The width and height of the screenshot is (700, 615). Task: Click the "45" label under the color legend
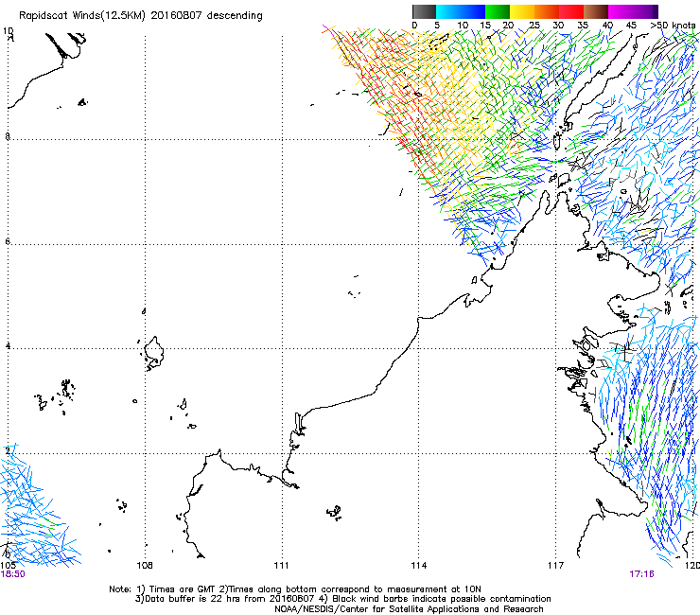tap(631, 26)
